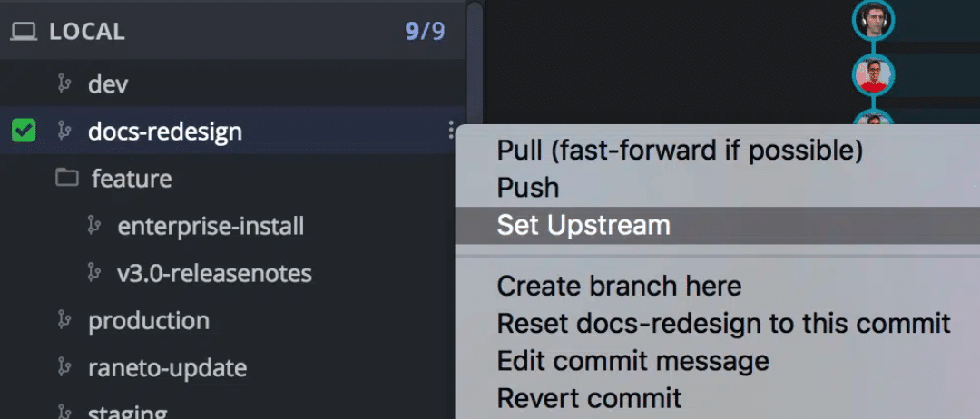Click the branch icon beside production

[64, 320]
